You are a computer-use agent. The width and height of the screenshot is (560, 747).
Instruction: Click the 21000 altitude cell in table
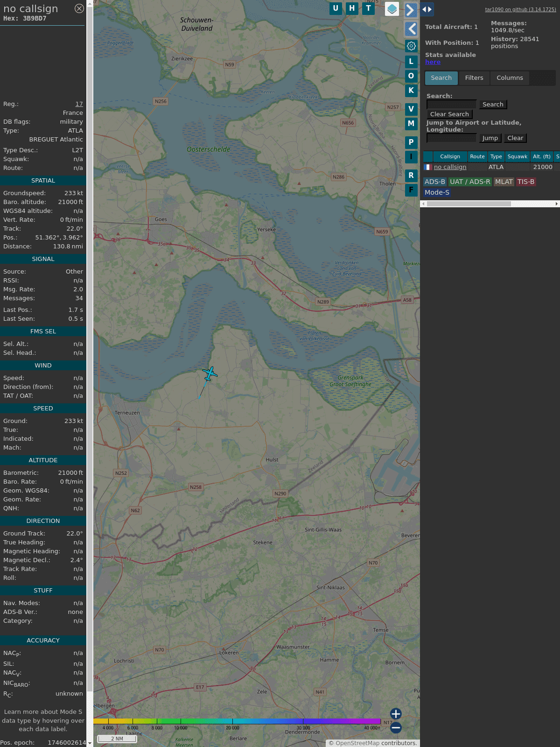click(543, 167)
